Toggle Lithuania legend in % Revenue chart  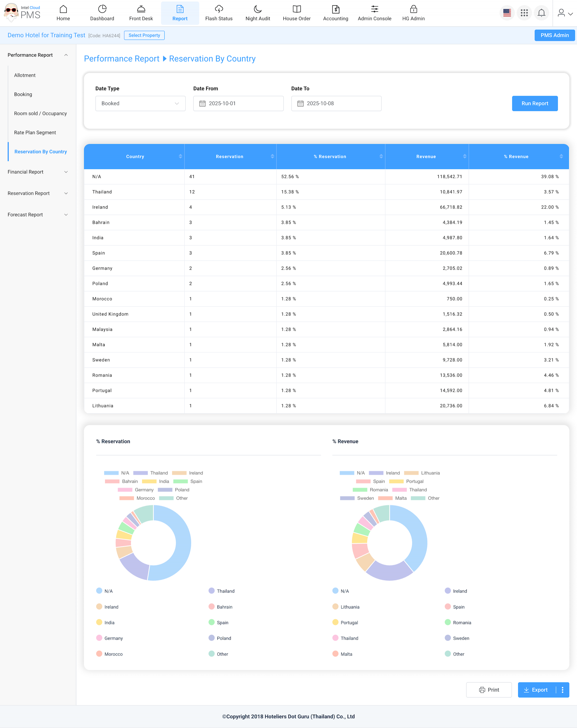click(422, 473)
